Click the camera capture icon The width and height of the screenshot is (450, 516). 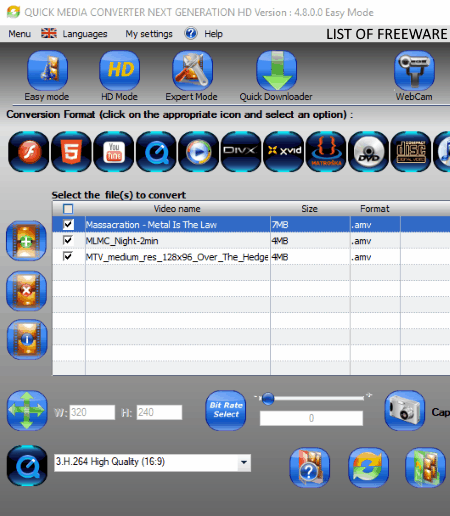coord(405,410)
